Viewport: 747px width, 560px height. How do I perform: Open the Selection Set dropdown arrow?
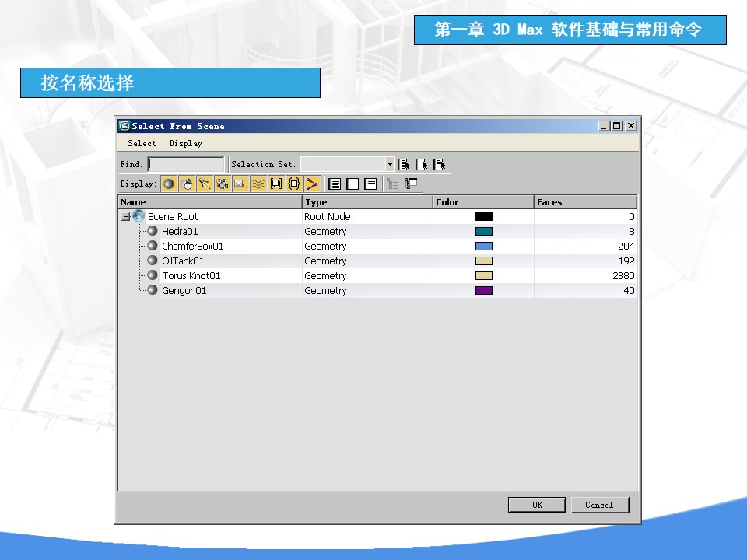tap(390, 164)
